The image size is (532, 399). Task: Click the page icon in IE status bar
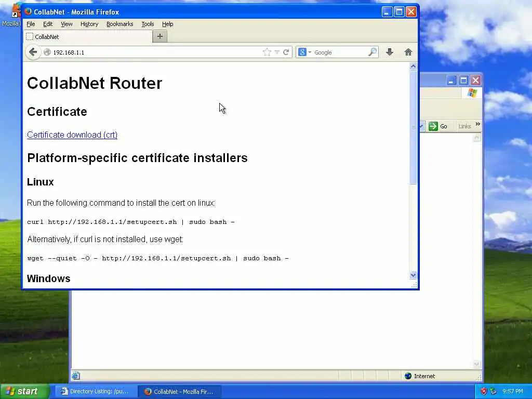click(76, 376)
